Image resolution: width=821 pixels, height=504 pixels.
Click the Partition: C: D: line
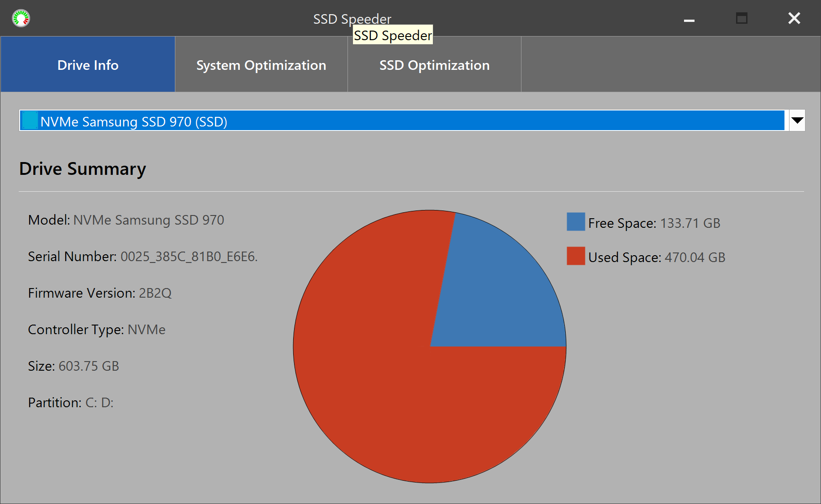[71, 403]
